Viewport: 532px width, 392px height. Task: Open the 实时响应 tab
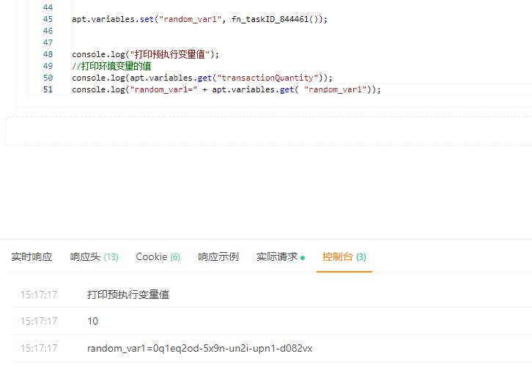coord(32,257)
